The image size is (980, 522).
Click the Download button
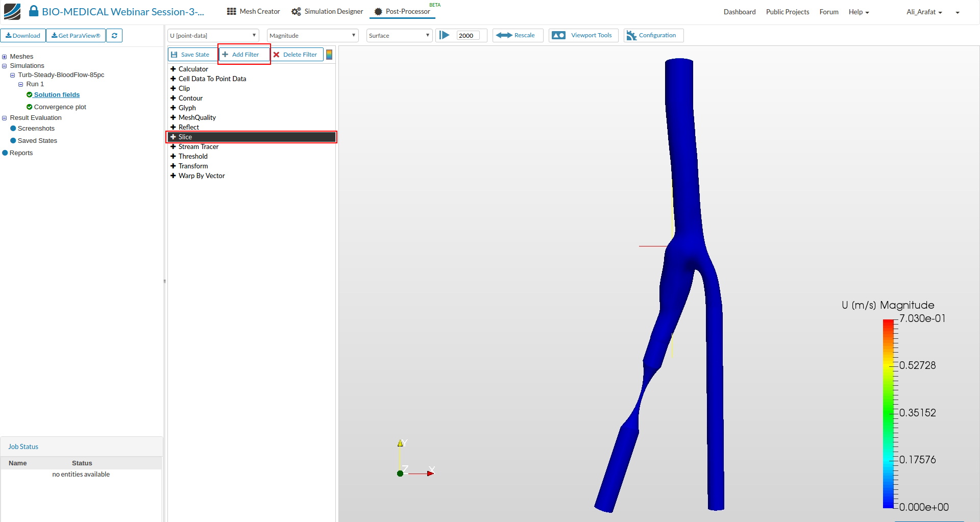23,35
